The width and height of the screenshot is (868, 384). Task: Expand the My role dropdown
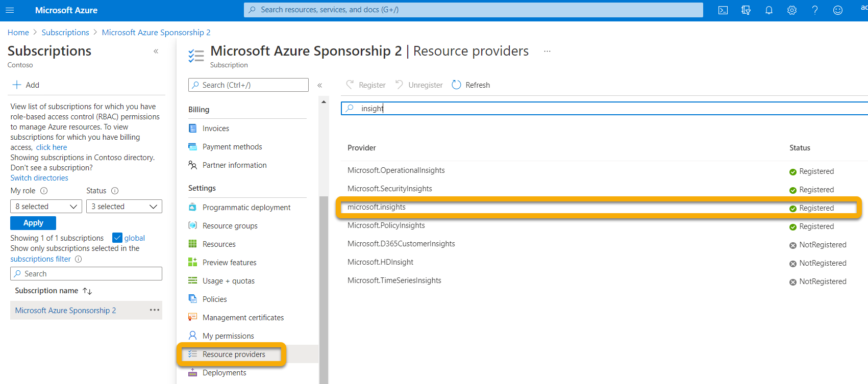[46, 207]
